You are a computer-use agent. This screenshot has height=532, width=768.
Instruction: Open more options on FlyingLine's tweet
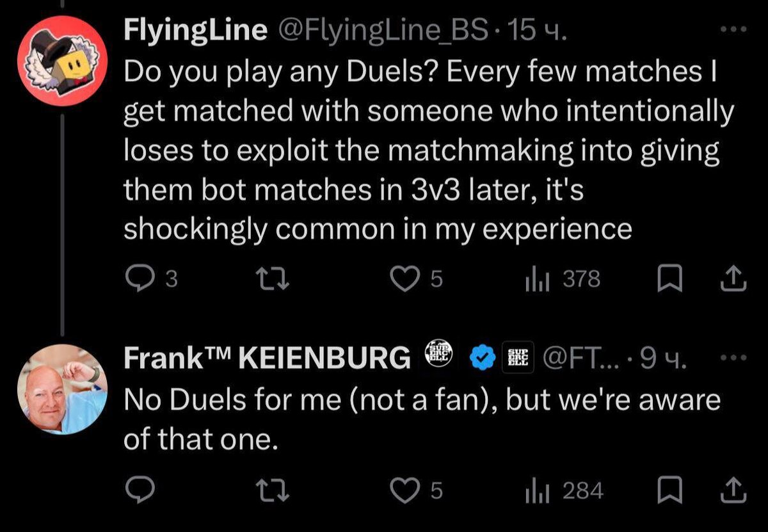tap(733, 30)
